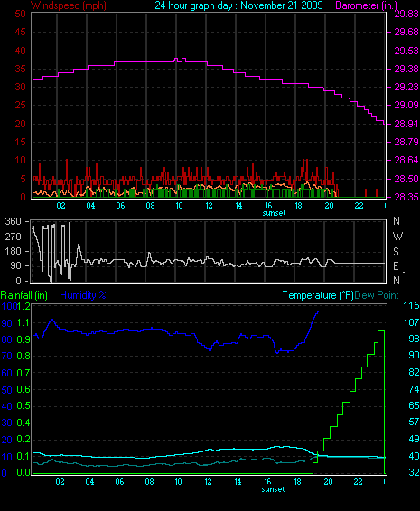Viewport: 420px width, 511px height.
Task: Click the '24 hour graph day : November 21 2009' heading
Action: [x=238, y=5]
